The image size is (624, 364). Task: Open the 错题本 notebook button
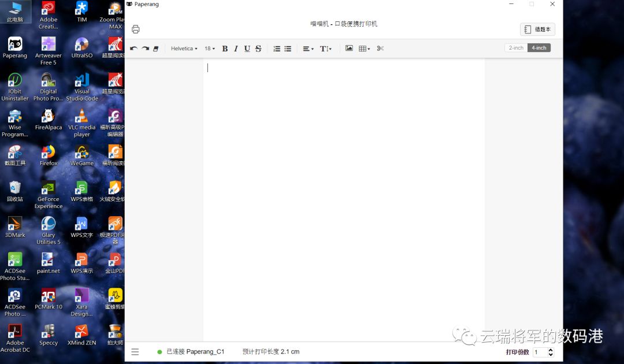537,29
